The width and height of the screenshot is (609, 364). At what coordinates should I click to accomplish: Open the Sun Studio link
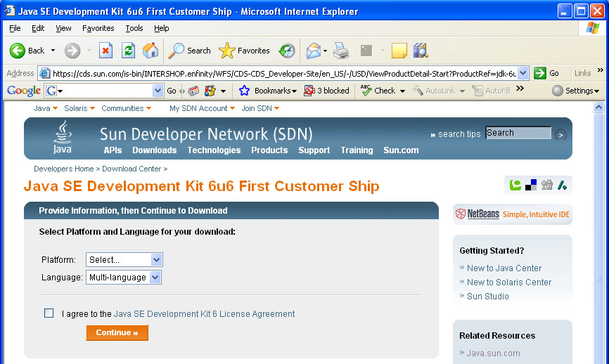487,296
